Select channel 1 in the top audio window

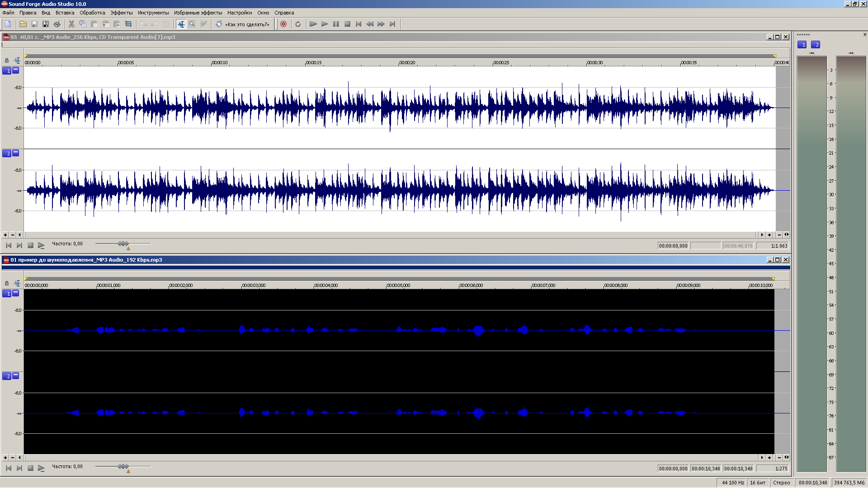[x=7, y=70]
